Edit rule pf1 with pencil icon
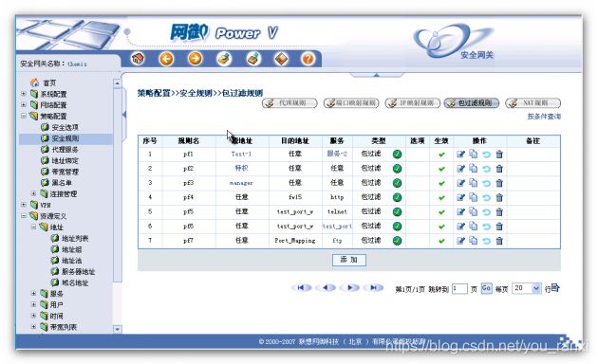 point(460,155)
